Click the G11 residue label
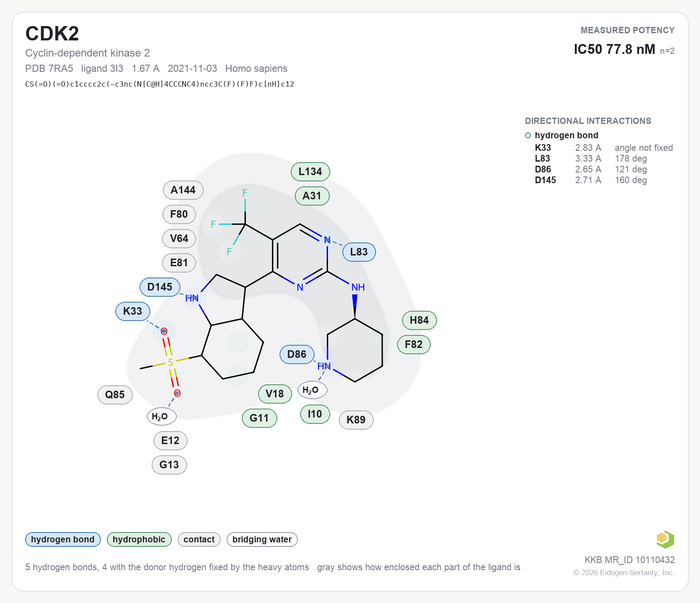Viewport: 700px width, 603px height. click(x=259, y=418)
